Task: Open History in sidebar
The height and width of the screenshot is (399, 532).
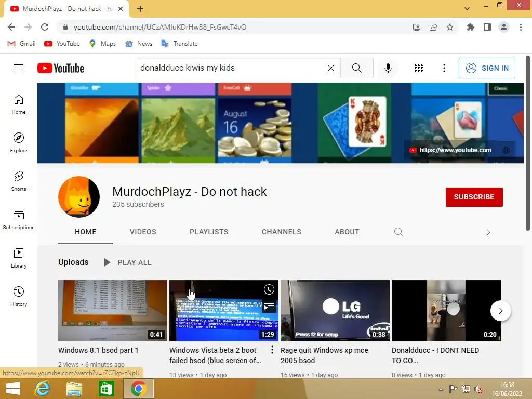Action: click(x=19, y=297)
